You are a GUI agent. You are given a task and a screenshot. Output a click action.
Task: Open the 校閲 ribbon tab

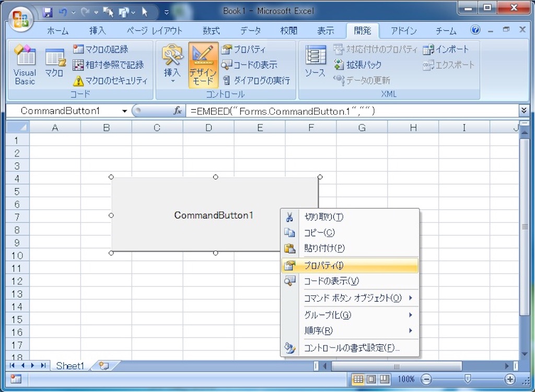click(x=288, y=31)
